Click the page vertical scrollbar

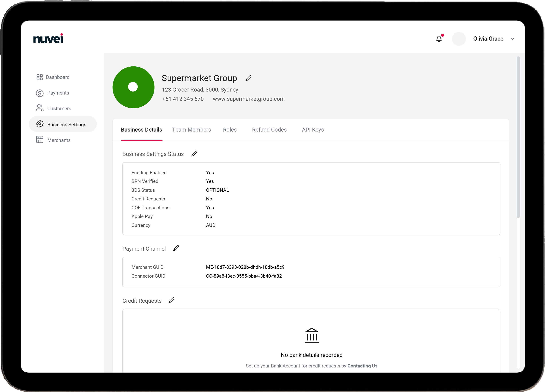pyautogui.click(x=518, y=137)
